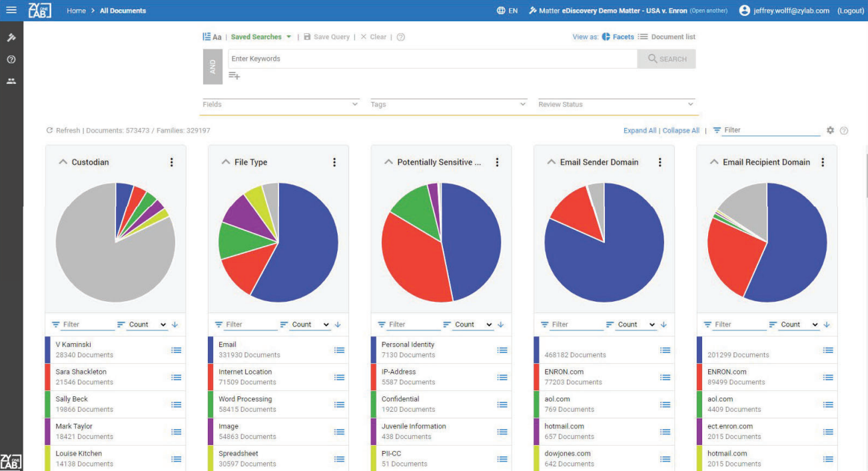
Task: Open the users icon in left sidebar
Action: 11,81
